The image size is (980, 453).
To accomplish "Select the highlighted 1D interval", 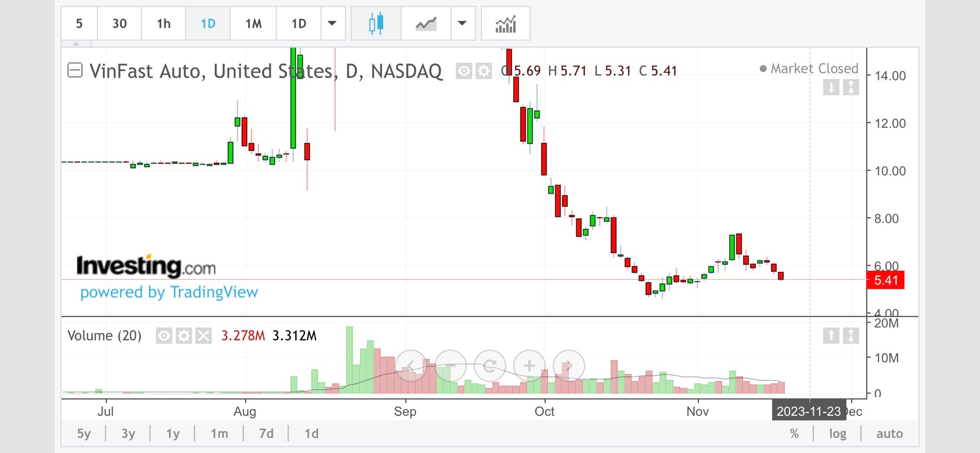I will [x=208, y=23].
